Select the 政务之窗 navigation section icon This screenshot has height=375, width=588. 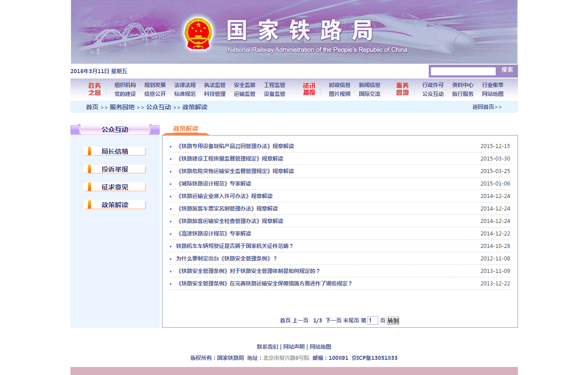[94, 89]
